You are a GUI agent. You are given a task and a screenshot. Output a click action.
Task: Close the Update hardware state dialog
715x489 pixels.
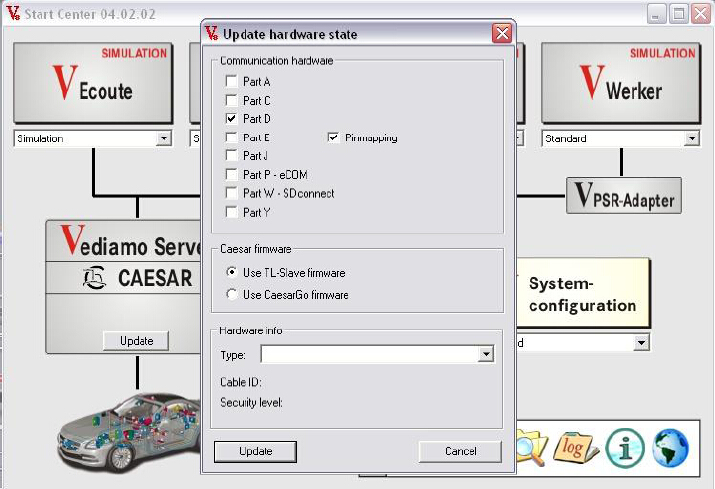click(x=502, y=34)
